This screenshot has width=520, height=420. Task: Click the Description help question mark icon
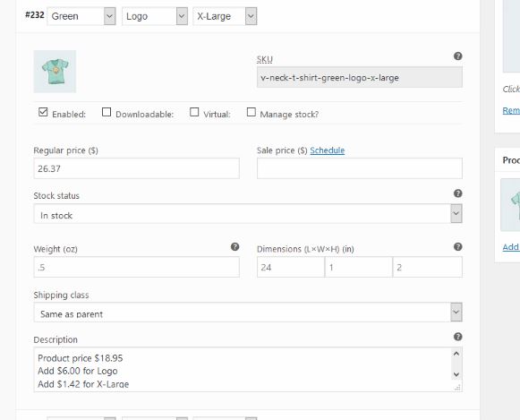click(x=457, y=337)
